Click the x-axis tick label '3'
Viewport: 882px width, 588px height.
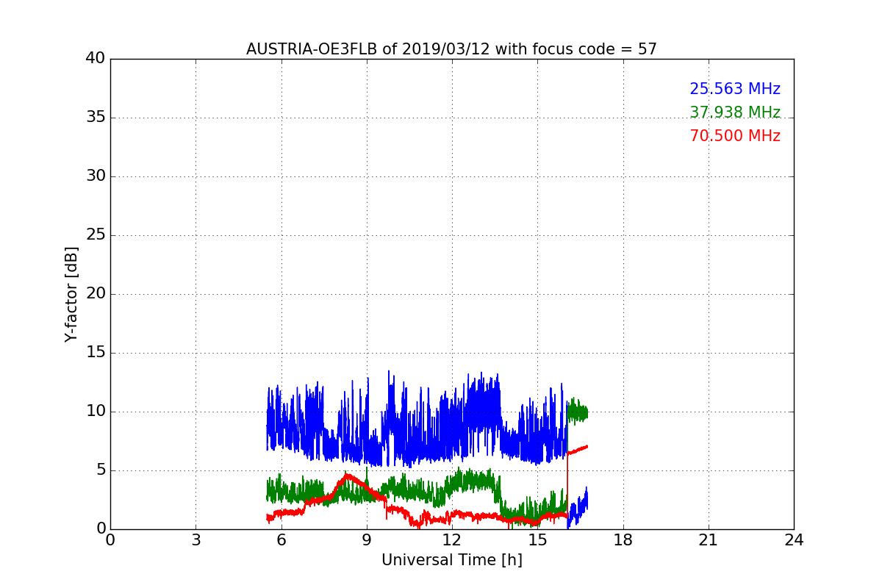coord(196,540)
